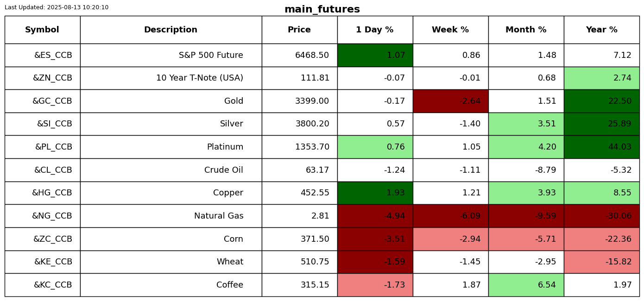Click Coffee's light red -1.73 cell

pos(375,285)
